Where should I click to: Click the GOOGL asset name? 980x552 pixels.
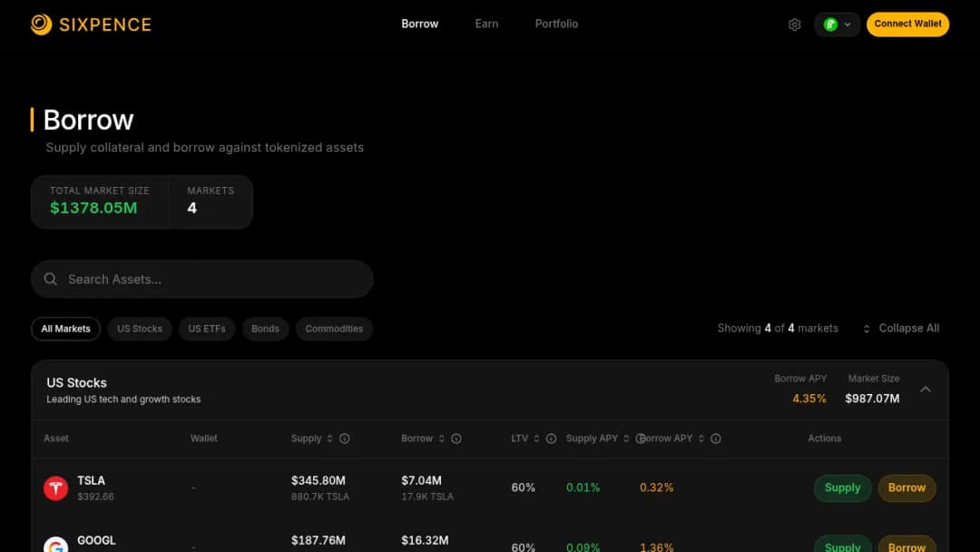pos(96,541)
